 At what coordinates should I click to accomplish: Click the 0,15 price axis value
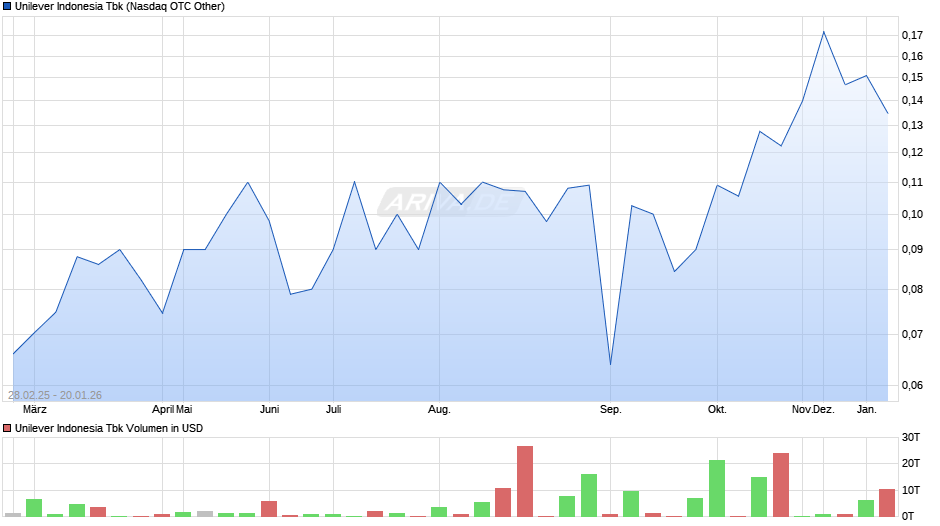pyautogui.click(x=912, y=77)
